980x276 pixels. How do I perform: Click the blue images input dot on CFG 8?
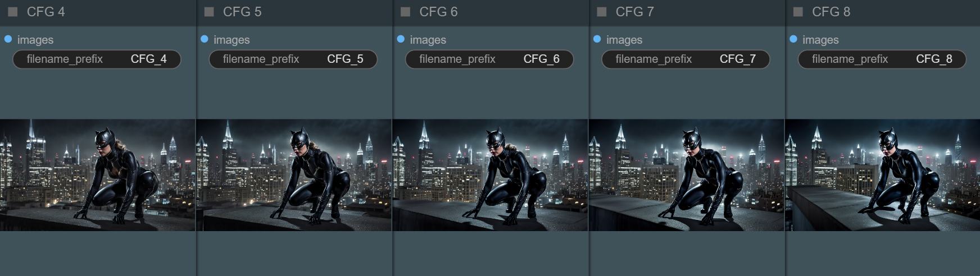793,39
